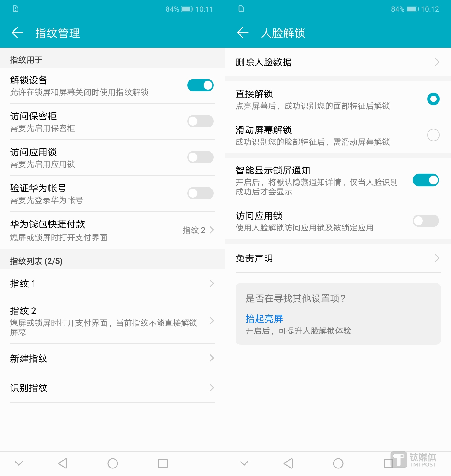
Task: Click the back arrow on 指纹管理 screen
Action: [17, 33]
